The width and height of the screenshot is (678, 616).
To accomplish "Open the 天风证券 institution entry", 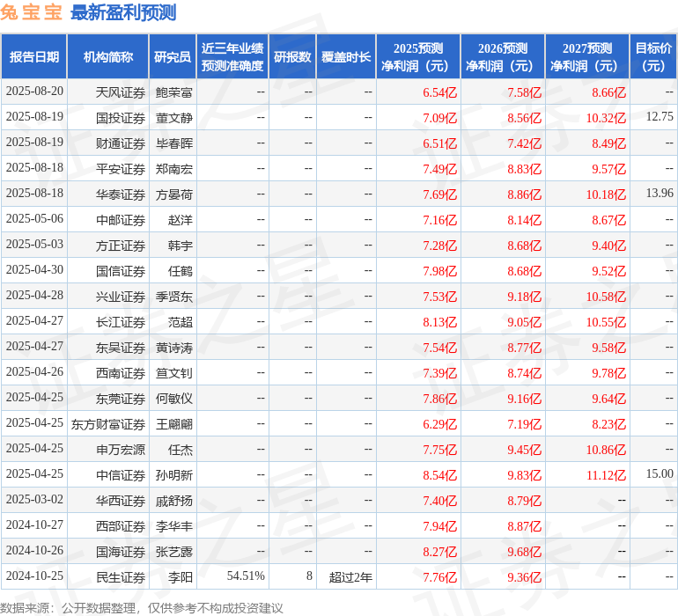I will (121, 92).
